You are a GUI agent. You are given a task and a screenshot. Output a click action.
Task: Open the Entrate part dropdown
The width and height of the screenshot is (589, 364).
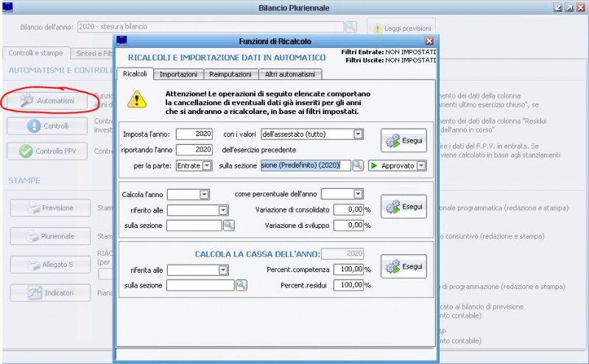207,166
